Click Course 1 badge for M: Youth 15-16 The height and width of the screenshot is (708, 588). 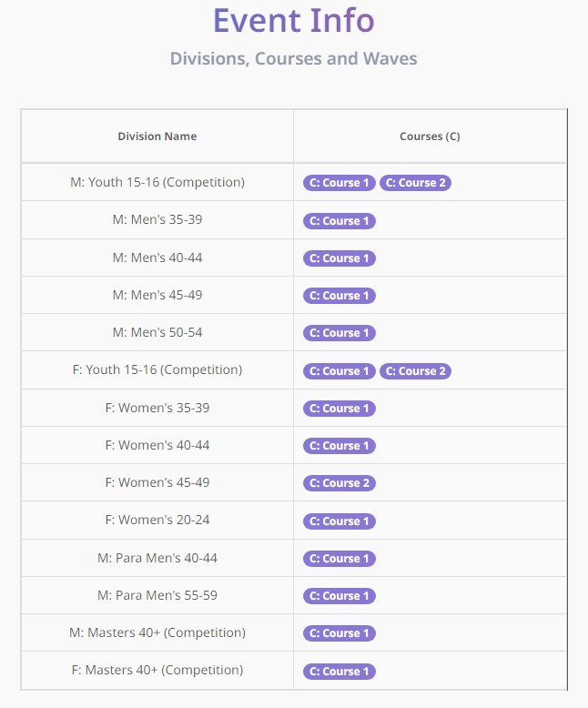pyautogui.click(x=340, y=183)
